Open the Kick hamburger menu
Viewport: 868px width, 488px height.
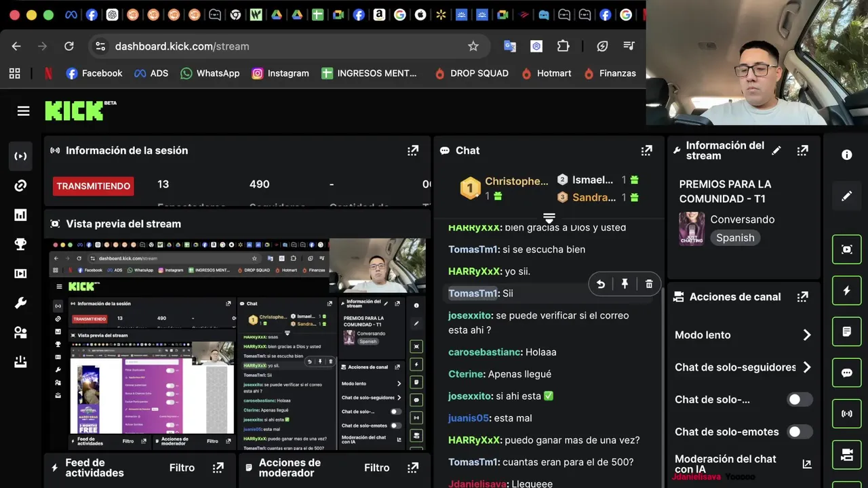click(x=24, y=111)
